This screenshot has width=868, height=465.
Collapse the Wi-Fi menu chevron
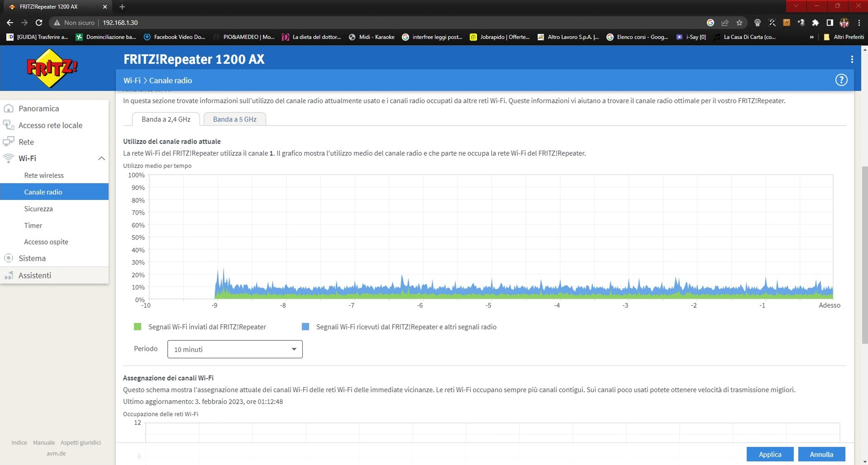[101, 158]
